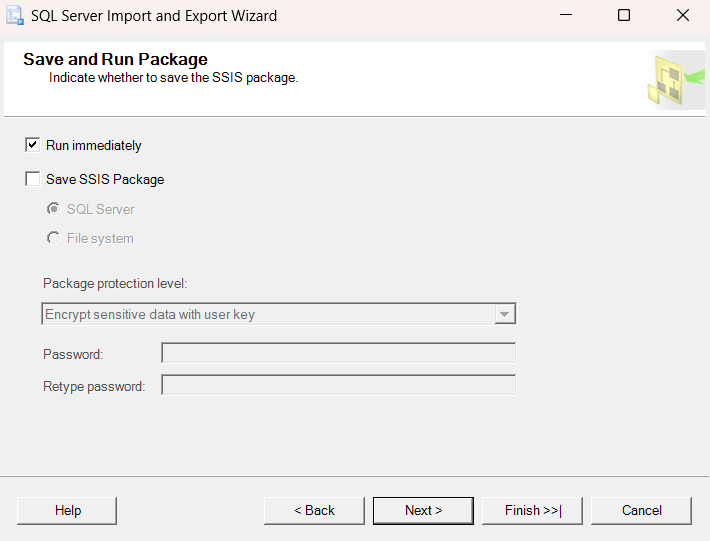Click the 'Save and Run Package' heading
710x541 pixels.
coord(115,60)
